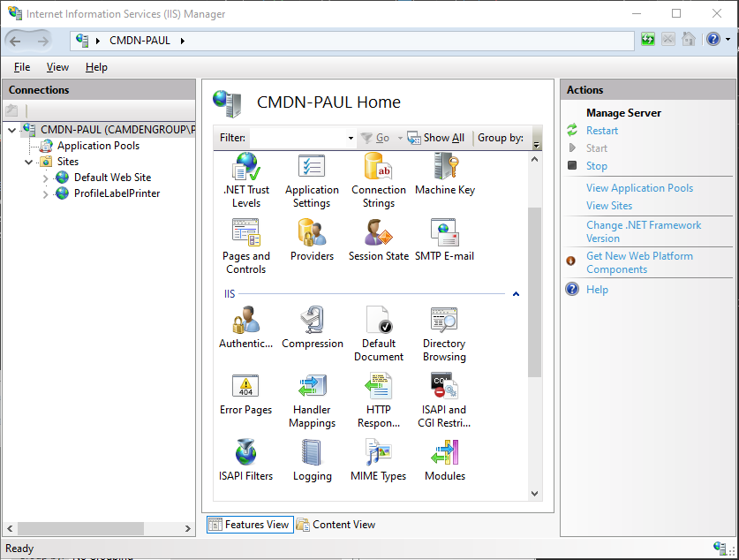This screenshot has width=739, height=560.
Task: Open the Connection Strings feature
Action: coord(379,180)
